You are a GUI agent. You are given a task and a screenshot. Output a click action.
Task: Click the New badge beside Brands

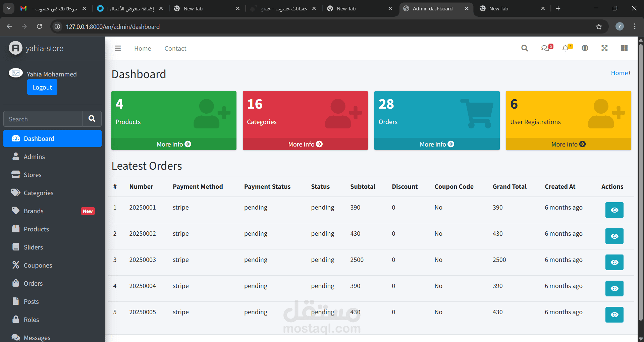click(x=88, y=211)
